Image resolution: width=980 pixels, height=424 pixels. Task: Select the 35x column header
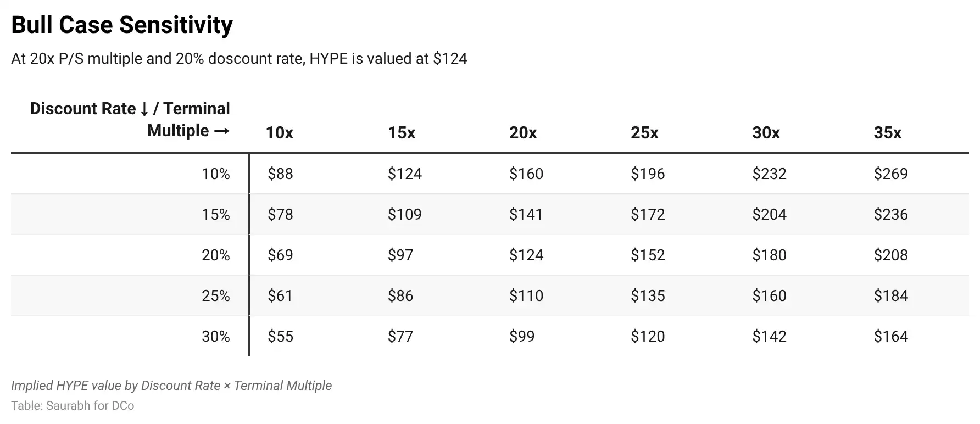(888, 133)
